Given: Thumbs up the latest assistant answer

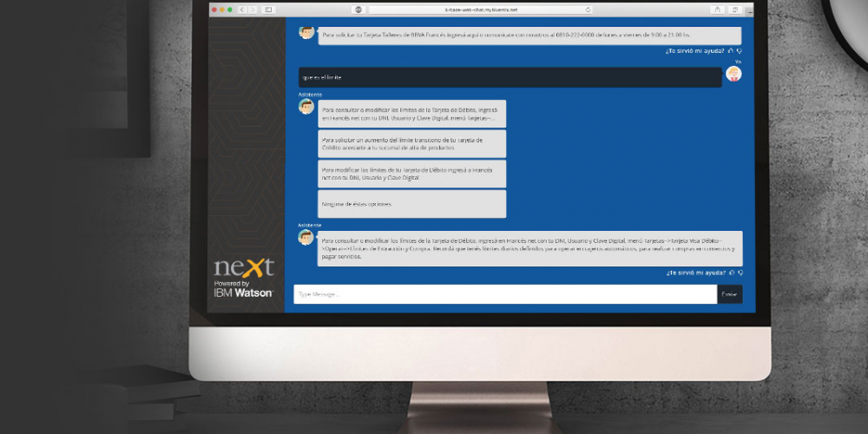Looking at the screenshot, I should click(x=732, y=273).
